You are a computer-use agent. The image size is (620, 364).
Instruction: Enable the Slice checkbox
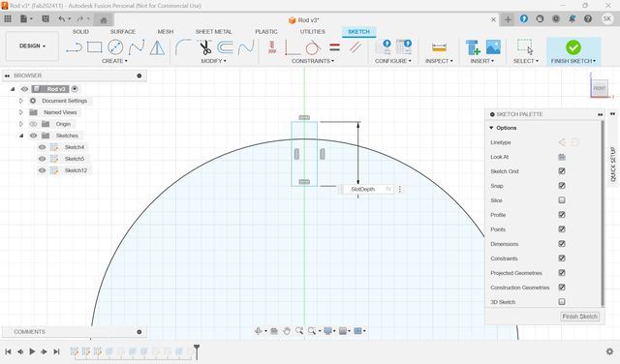point(562,200)
